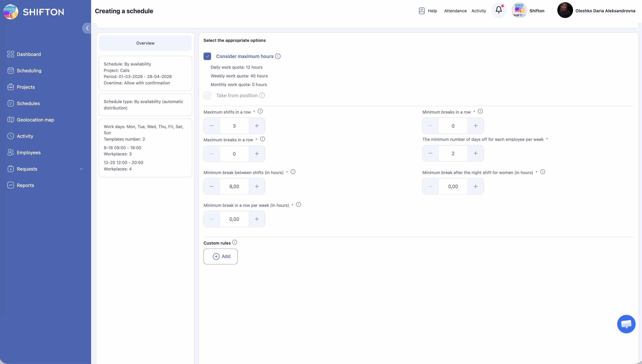The height and width of the screenshot is (364, 642).
Task: Click the Shifton company logo avatar
Action: click(519, 10)
